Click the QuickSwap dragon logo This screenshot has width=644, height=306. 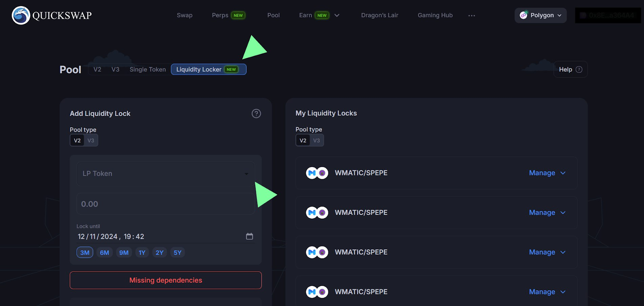21,15
